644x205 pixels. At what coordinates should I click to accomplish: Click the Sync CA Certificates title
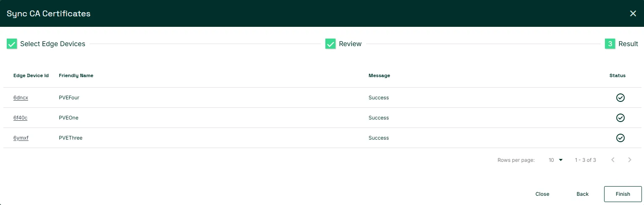tap(49, 13)
